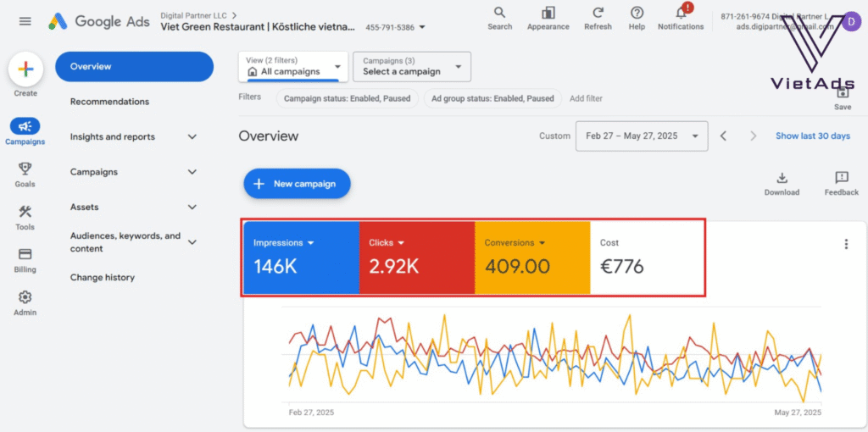Expand Assets section

(x=192, y=208)
